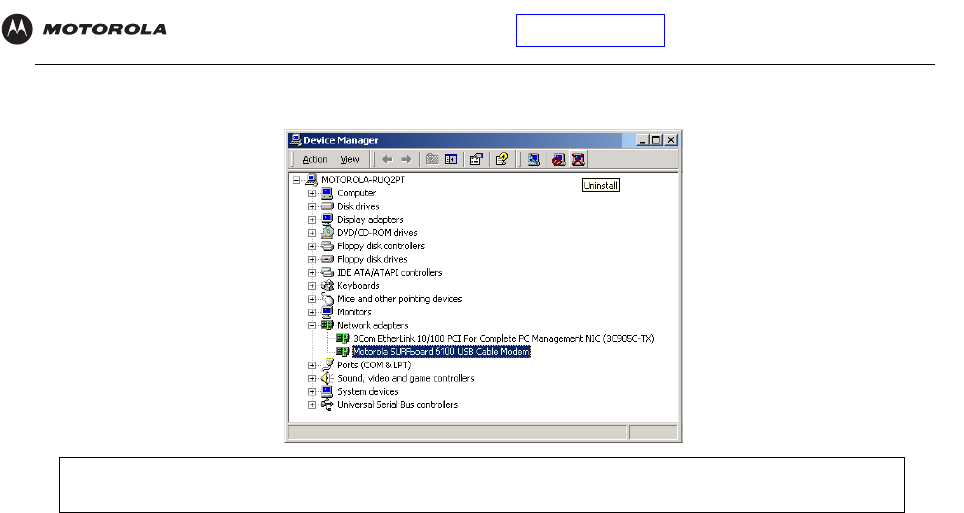Viewport: 964px width, 513px height.
Task: Select the 'Display adapters' label
Action: [x=370, y=220]
